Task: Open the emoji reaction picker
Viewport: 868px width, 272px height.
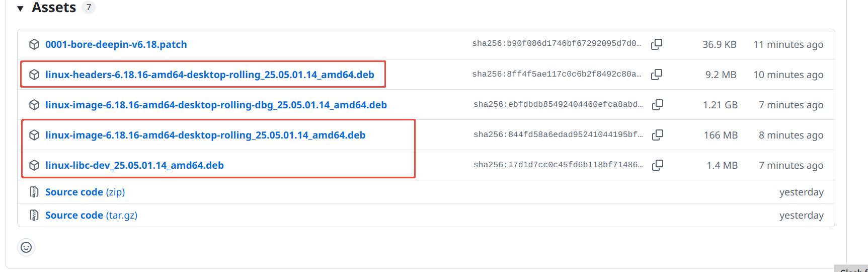Action: click(26, 247)
